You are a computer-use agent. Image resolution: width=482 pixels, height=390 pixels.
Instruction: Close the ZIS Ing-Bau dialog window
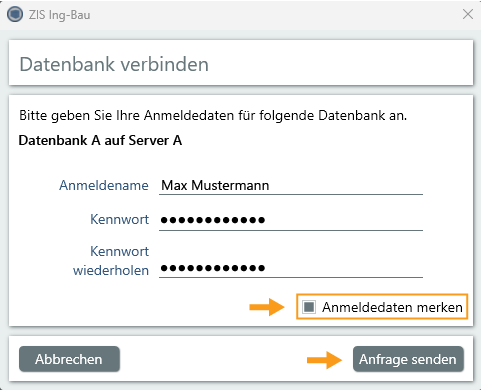(x=468, y=14)
